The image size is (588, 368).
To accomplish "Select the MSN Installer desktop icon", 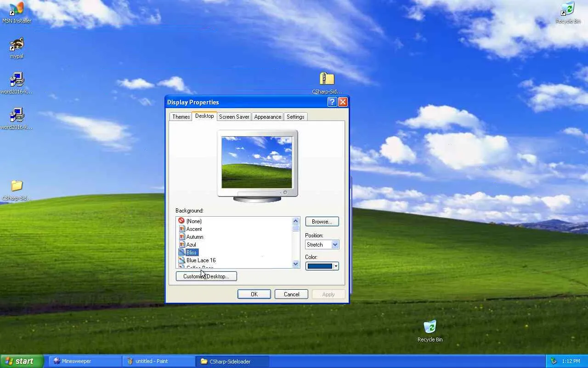I will click(17, 12).
